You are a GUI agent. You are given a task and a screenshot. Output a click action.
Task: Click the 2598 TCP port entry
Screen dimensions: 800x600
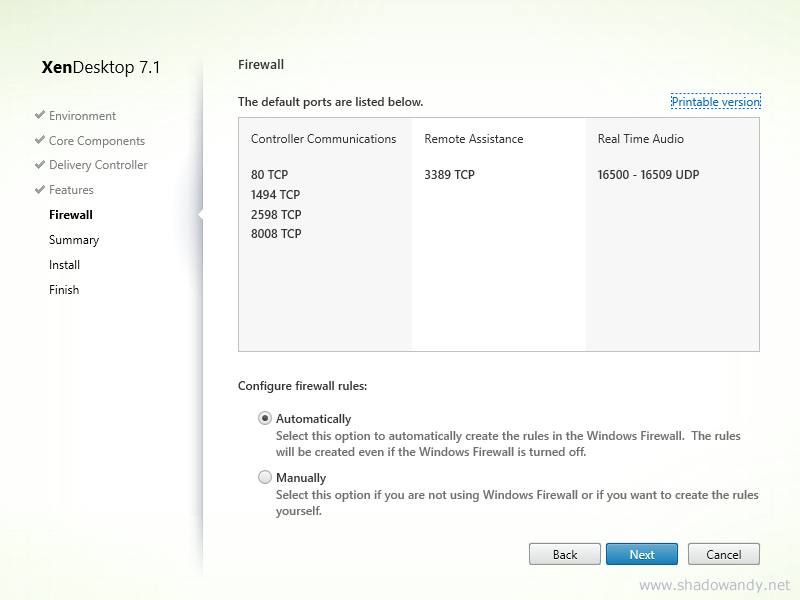click(276, 214)
